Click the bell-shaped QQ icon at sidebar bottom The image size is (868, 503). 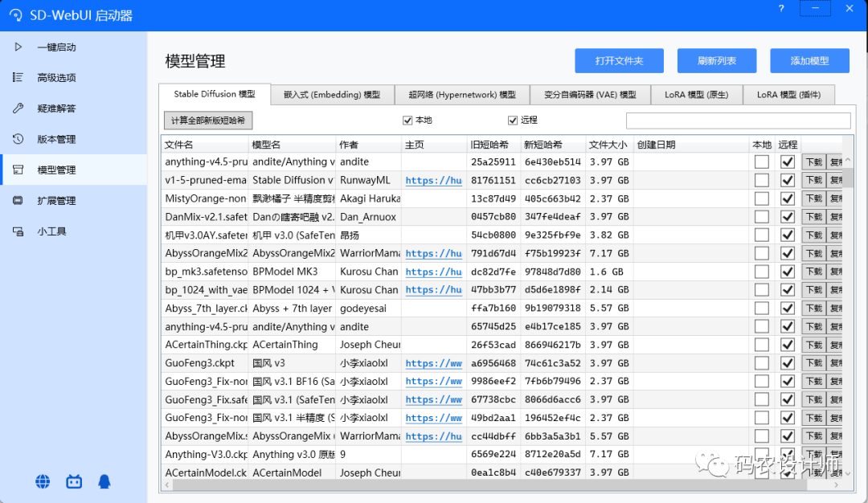coord(104,481)
